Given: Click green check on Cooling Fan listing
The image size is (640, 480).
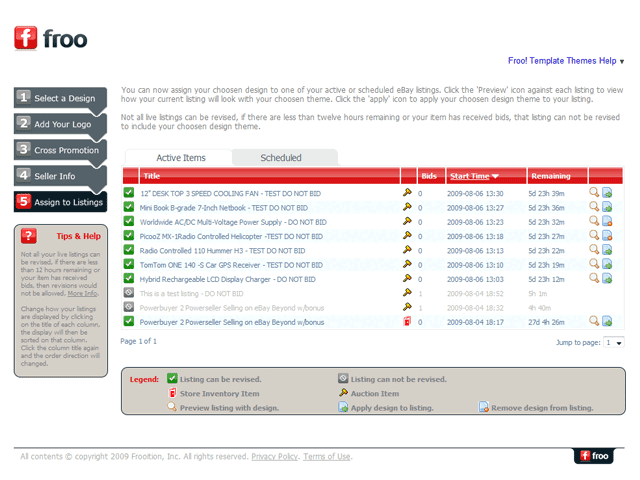Looking at the screenshot, I should click(x=129, y=192).
